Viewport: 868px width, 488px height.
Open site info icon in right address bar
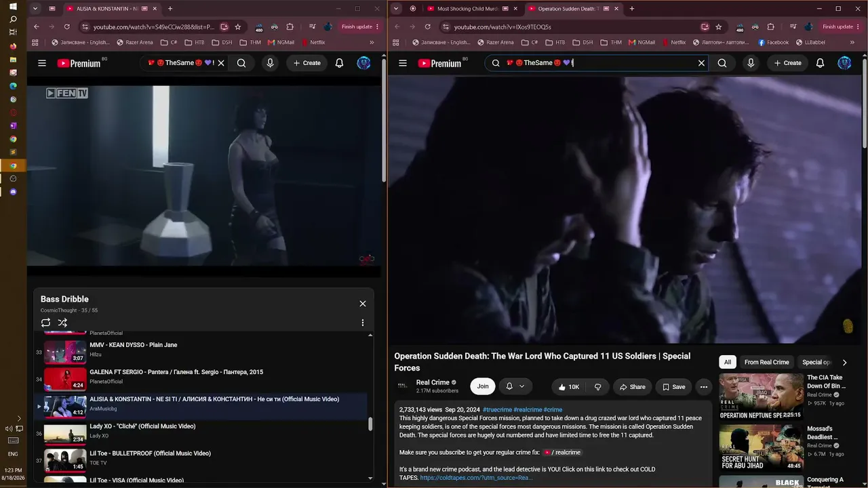pos(445,27)
